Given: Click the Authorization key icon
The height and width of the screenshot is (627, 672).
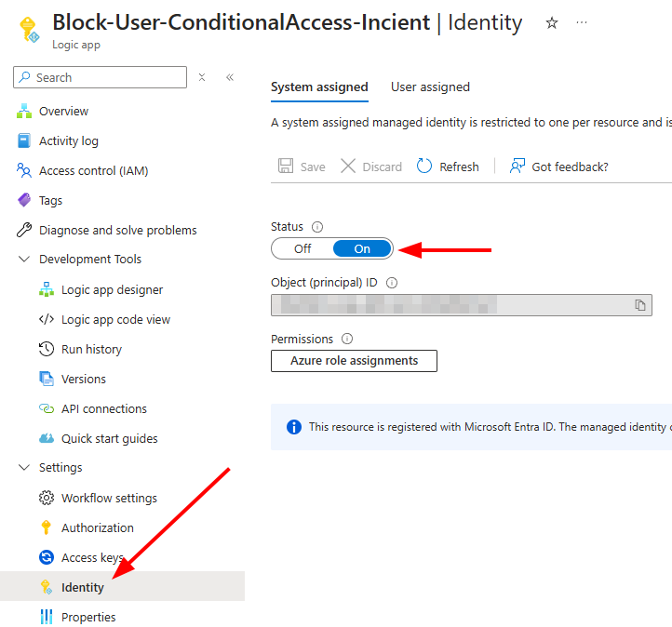Looking at the screenshot, I should (x=47, y=527).
